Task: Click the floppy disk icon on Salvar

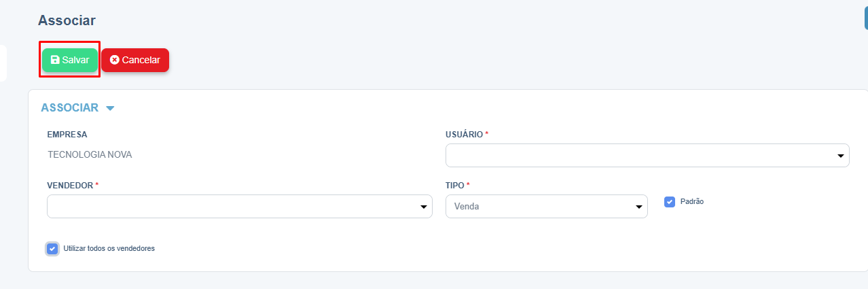Action: click(x=55, y=60)
